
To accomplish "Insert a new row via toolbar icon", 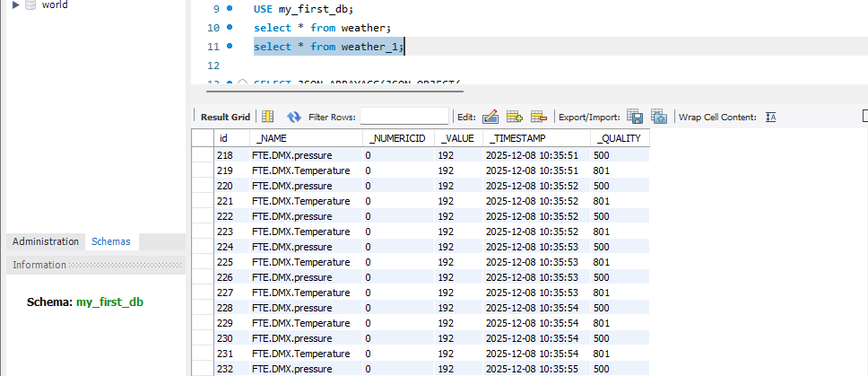I will tap(515, 117).
